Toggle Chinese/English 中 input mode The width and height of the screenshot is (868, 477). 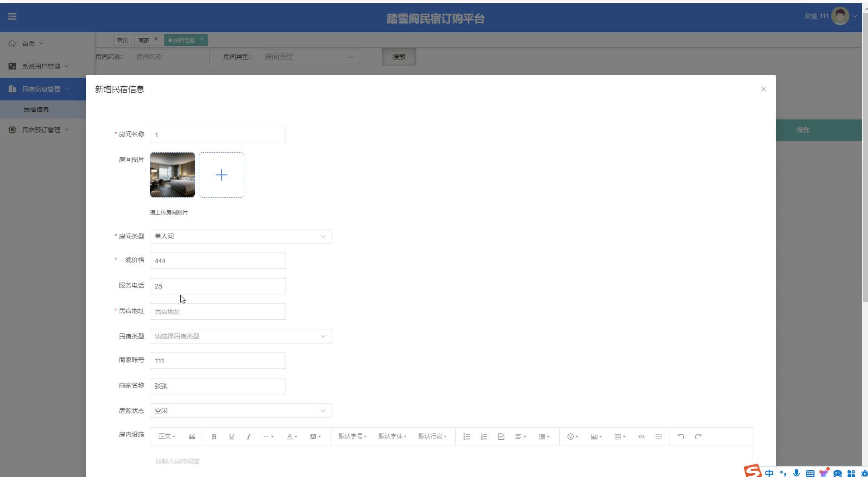click(x=769, y=473)
